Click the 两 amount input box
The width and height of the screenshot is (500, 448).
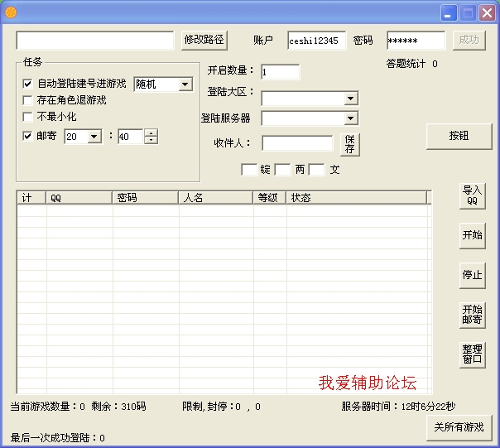point(282,170)
